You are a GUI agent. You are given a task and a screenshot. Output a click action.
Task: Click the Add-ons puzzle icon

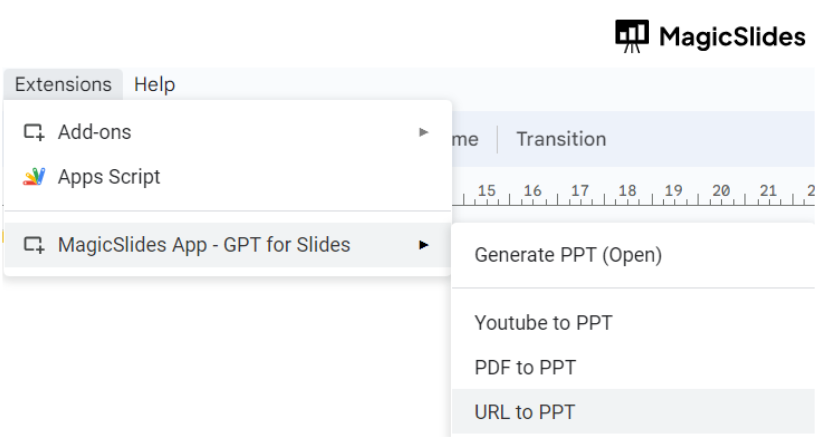(x=34, y=132)
